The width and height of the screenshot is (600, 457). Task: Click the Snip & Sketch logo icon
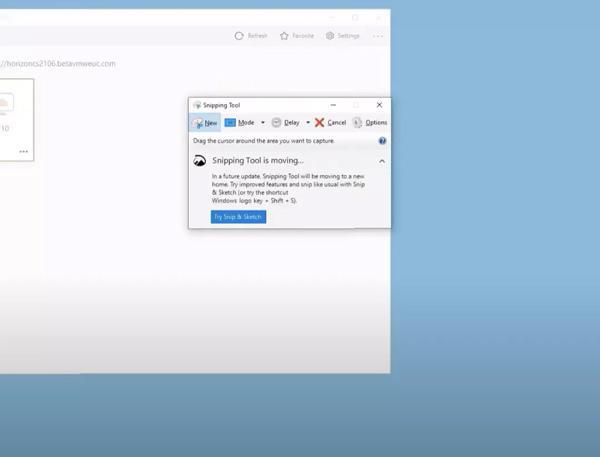199,161
